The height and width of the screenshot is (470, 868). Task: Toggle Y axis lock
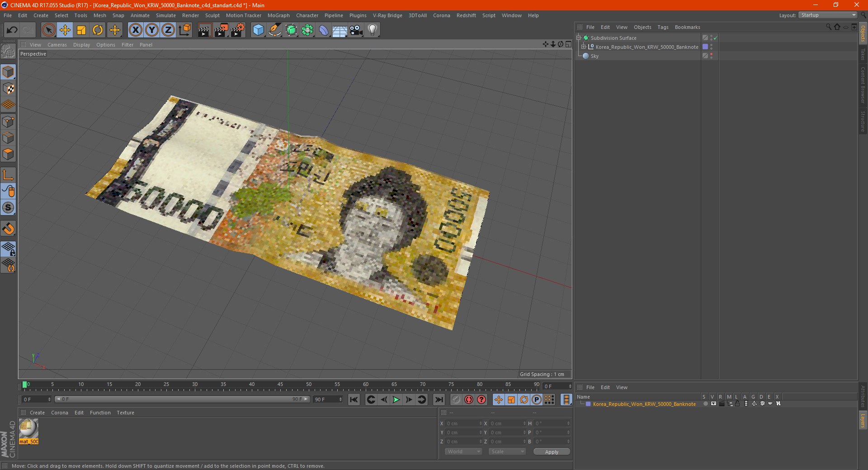point(152,30)
